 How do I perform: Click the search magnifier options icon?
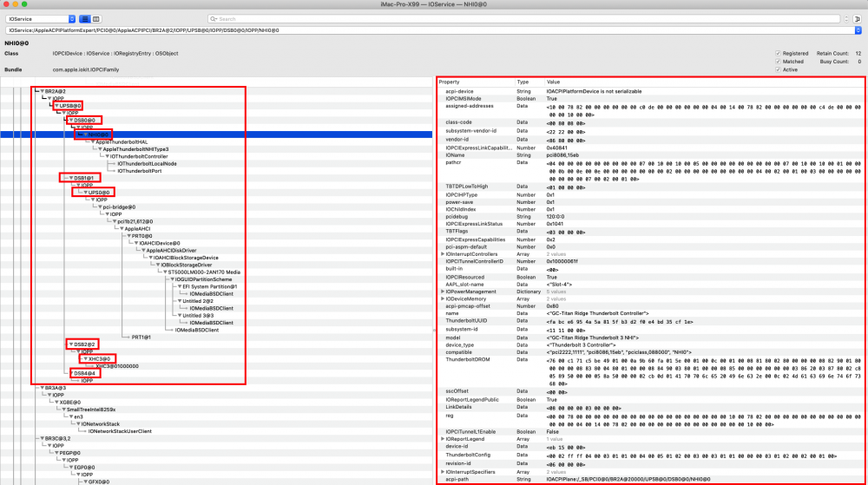point(214,19)
